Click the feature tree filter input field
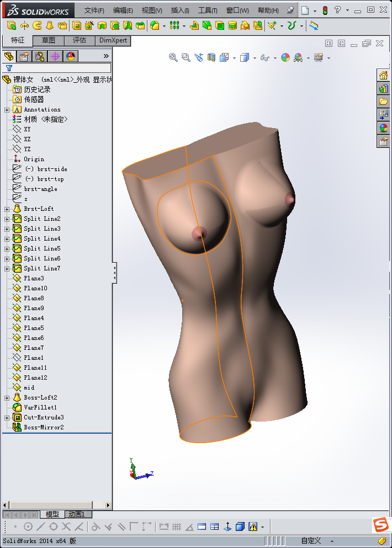Image resolution: width=392 pixels, height=548 pixels. (57, 68)
